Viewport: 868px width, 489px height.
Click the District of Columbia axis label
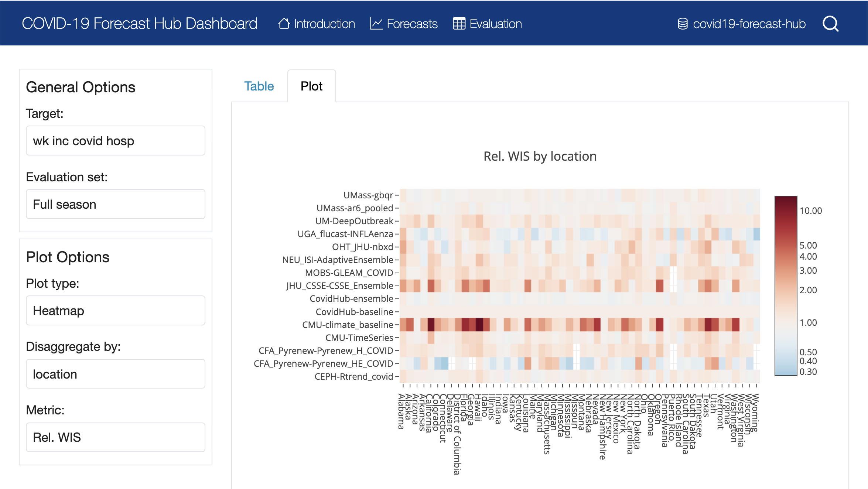click(457, 434)
